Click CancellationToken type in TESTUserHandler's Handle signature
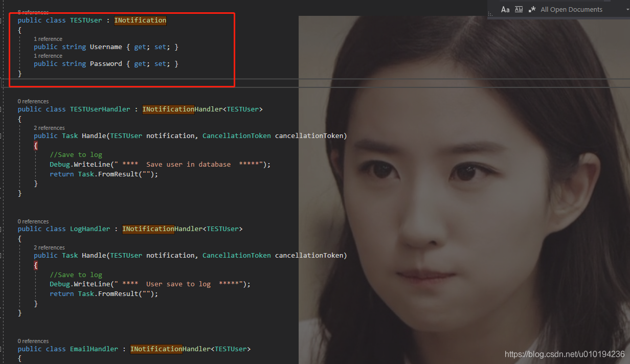The width and height of the screenshot is (630, 364). (x=237, y=136)
